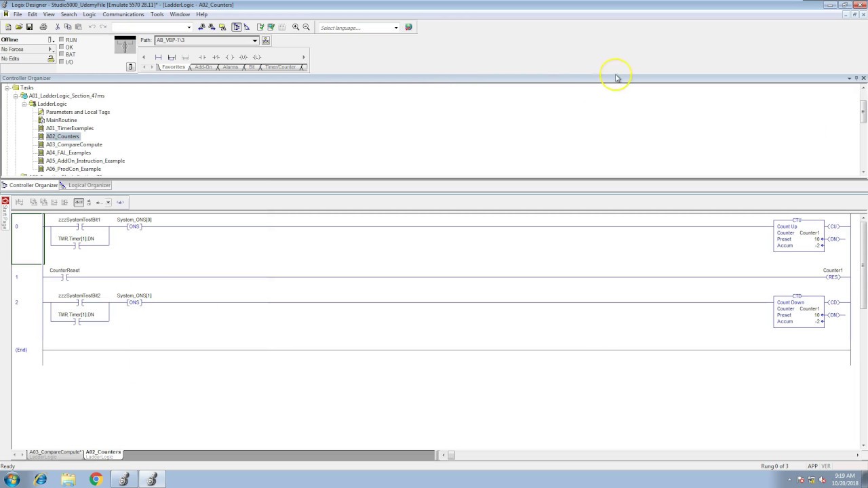Insert an Examine On (XIC) contact
The width and height of the screenshot is (868, 488).
(202, 57)
